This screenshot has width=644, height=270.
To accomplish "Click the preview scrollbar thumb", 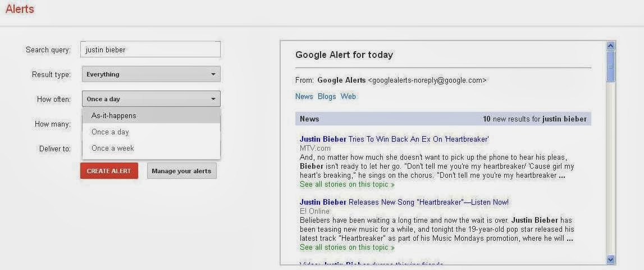I will point(610,66).
